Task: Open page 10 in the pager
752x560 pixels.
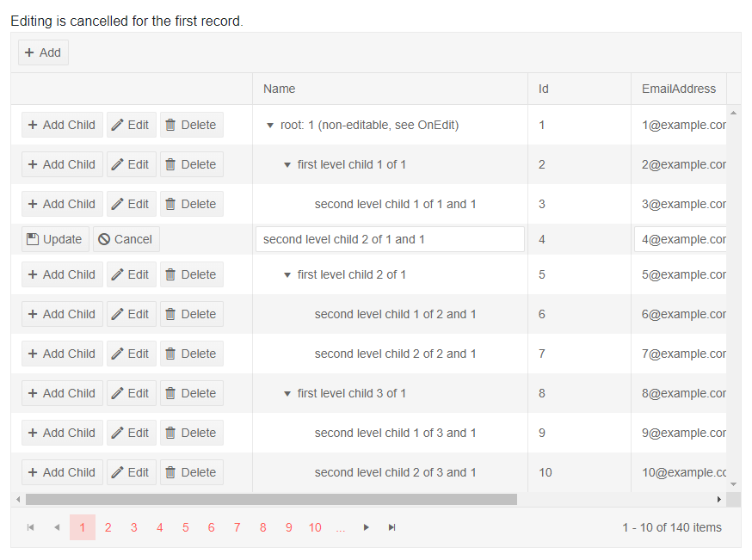Action: click(315, 527)
